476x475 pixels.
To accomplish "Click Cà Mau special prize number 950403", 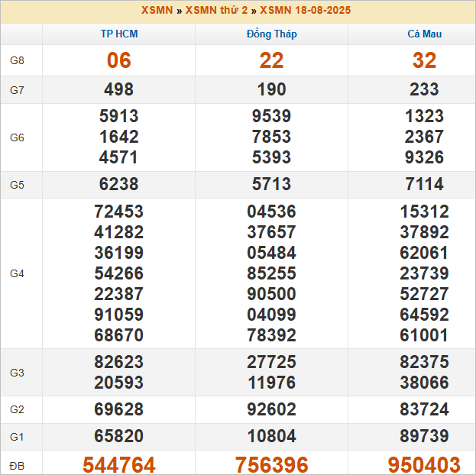I will [x=424, y=464].
